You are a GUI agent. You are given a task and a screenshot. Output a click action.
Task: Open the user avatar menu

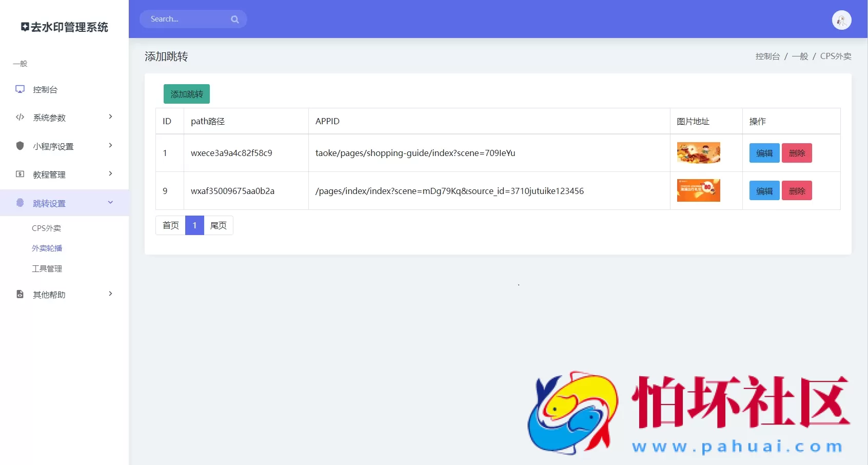(x=841, y=20)
